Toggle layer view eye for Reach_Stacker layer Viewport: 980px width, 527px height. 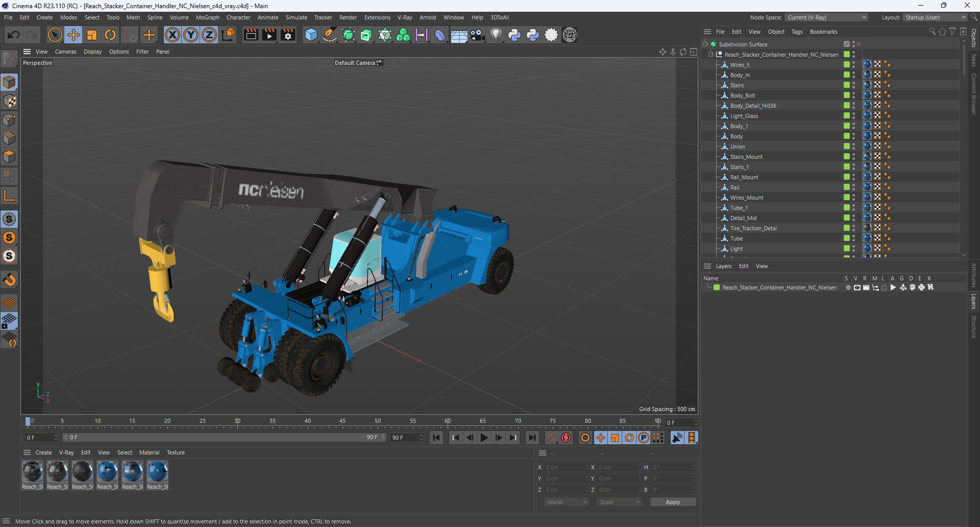click(x=857, y=288)
